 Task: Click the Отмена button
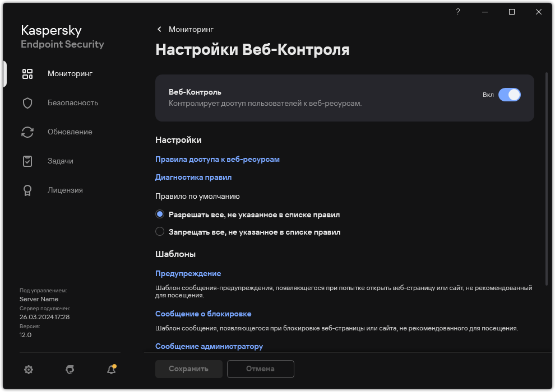[260, 369]
